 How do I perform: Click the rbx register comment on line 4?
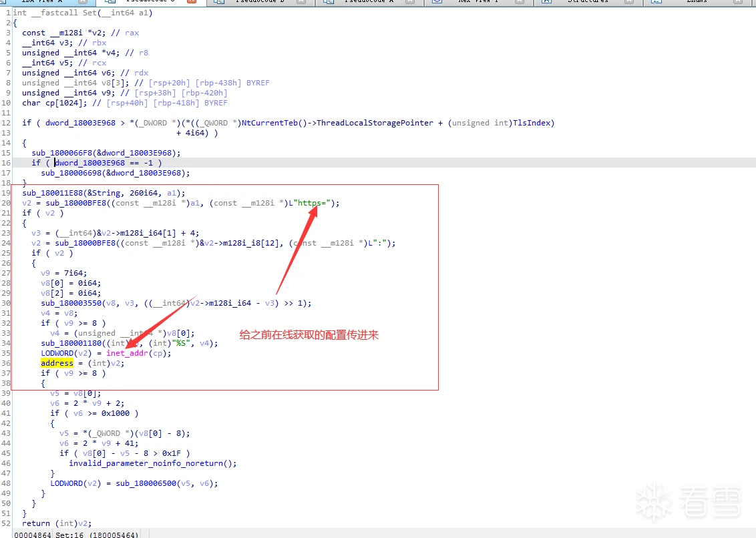tap(100, 43)
